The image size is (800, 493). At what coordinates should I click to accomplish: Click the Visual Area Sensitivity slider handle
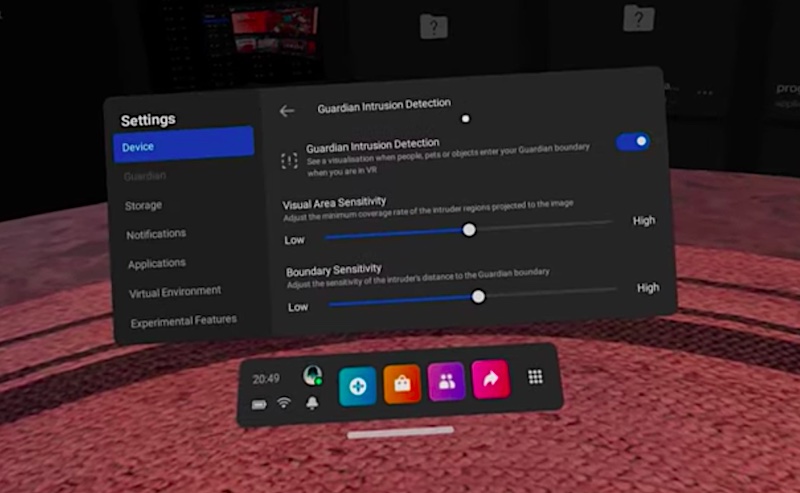pos(469,230)
